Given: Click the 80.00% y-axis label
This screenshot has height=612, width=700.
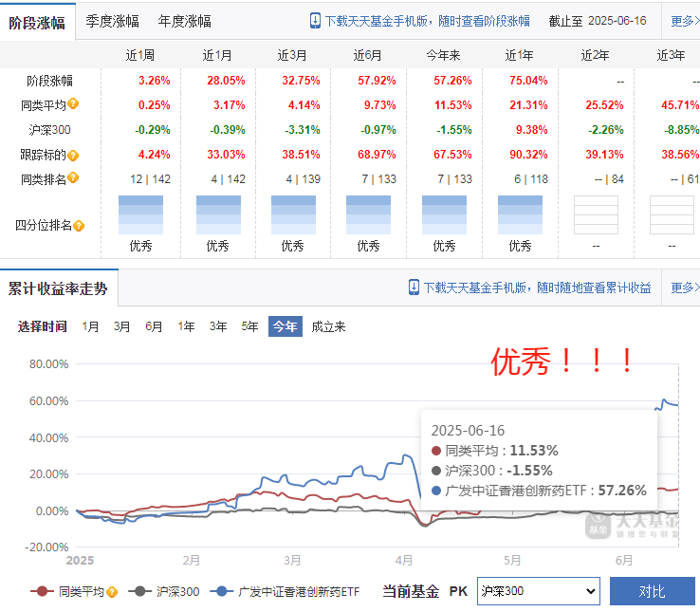Looking at the screenshot, I should 49,364.
